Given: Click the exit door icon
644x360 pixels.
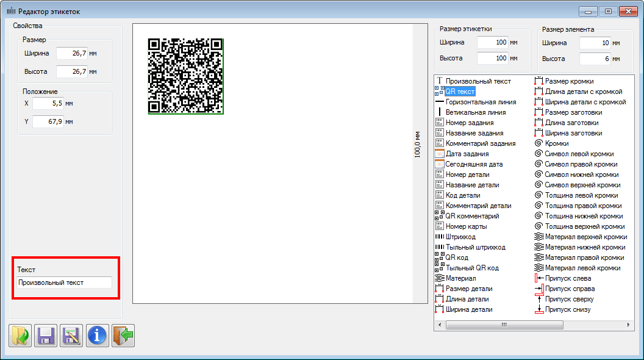Looking at the screenshot, I should [123, 336].
